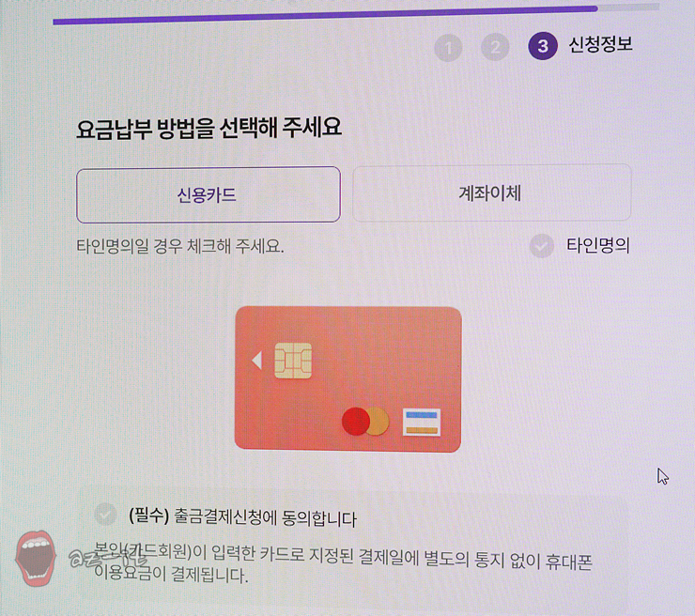Click the 타인명의일 경우 체크해 주세요 text
Image resolution: width=695 pixels, height=616 pixels.
pos(180,246)
